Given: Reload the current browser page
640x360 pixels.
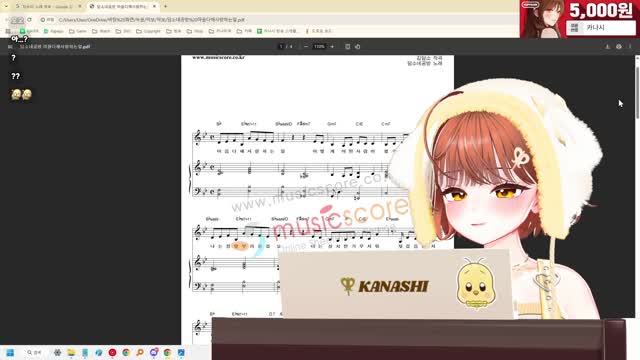Looking at the screenshot, I should click(x=29, y=20).
